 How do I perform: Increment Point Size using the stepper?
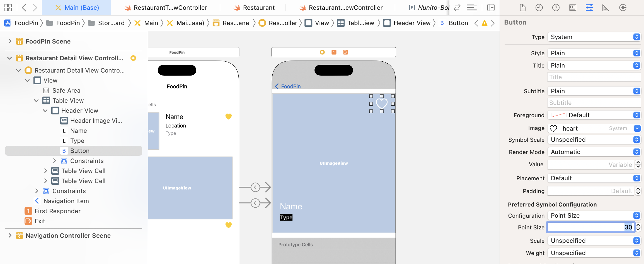pyautogui.click(x=638, y=225)
